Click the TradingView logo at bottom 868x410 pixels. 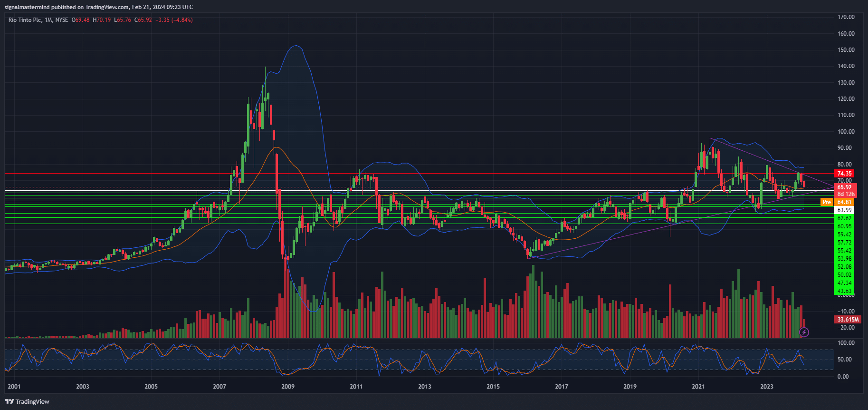point(27,402)
